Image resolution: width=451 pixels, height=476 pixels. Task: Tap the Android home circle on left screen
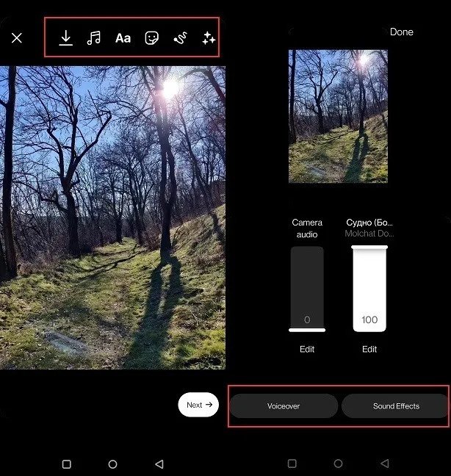click(x=112, y=464)
